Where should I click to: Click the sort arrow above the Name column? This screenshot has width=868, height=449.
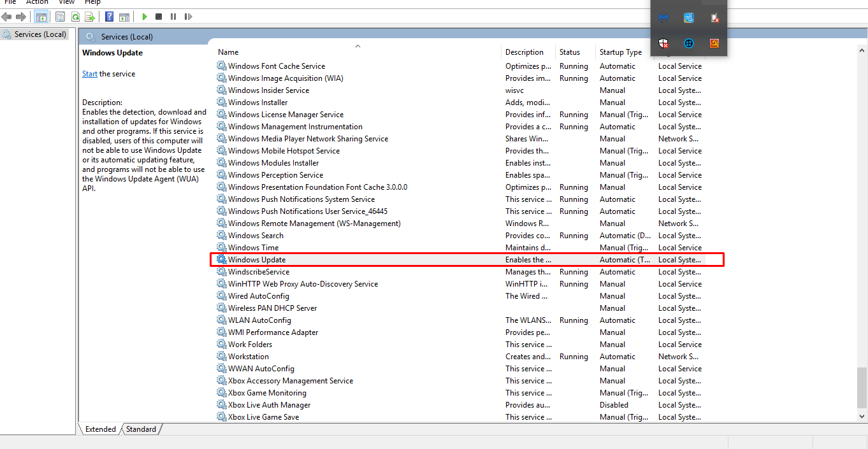pyautogui.click(x=358, y=45)
